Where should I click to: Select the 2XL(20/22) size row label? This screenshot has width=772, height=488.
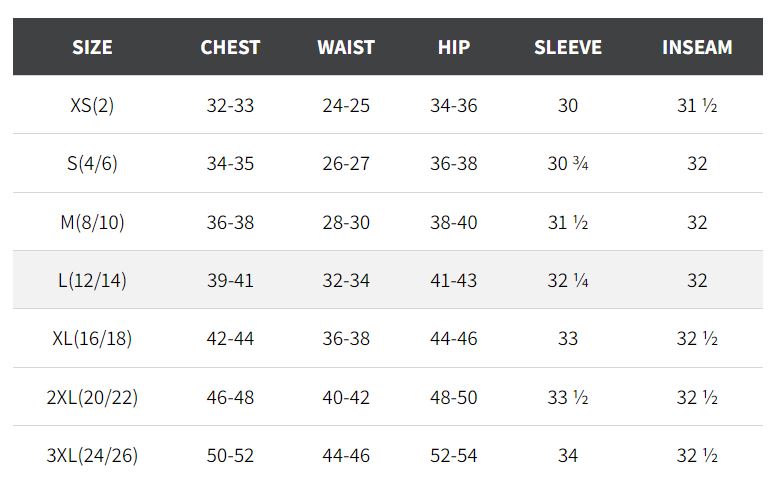click(x=92, y=397)
